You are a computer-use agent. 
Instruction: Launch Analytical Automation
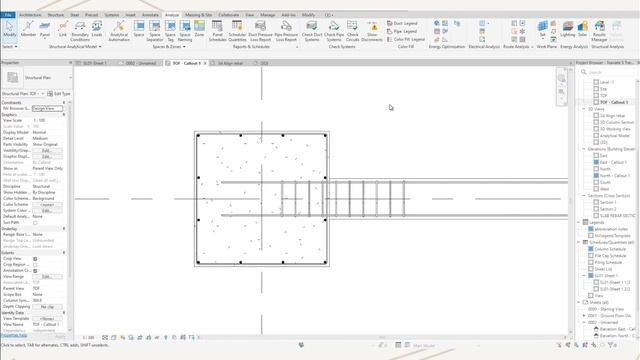pos(119,31)
